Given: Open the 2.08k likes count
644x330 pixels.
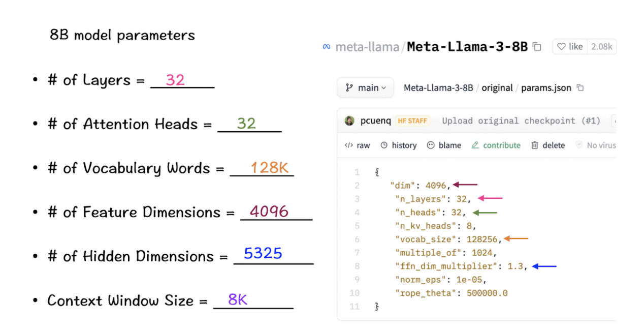Looking at the screenshot, I should click(602, 47).
